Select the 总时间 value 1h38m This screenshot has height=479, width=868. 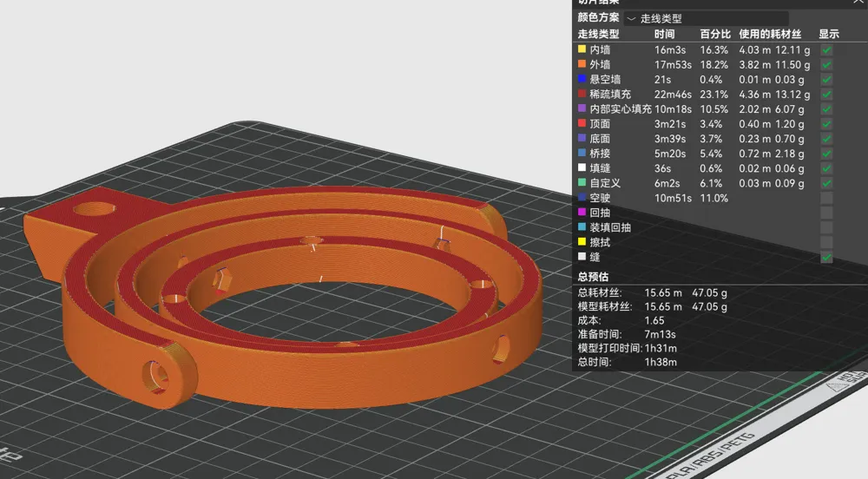(661, 363)
